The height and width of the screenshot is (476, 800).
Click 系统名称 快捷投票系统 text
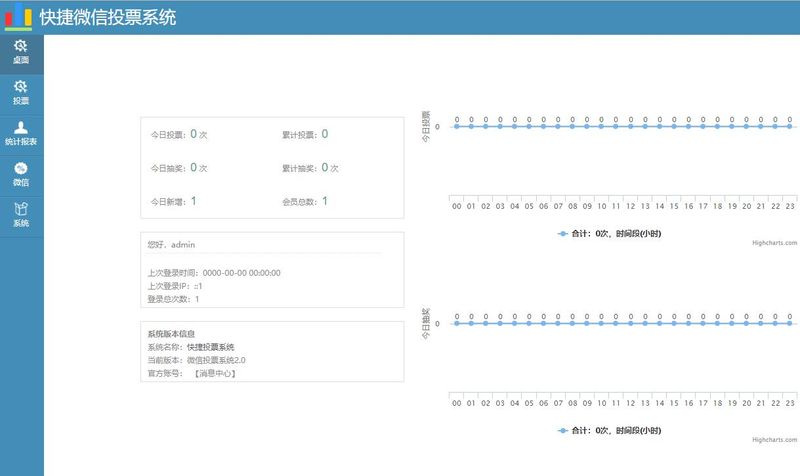pos(191,347)
